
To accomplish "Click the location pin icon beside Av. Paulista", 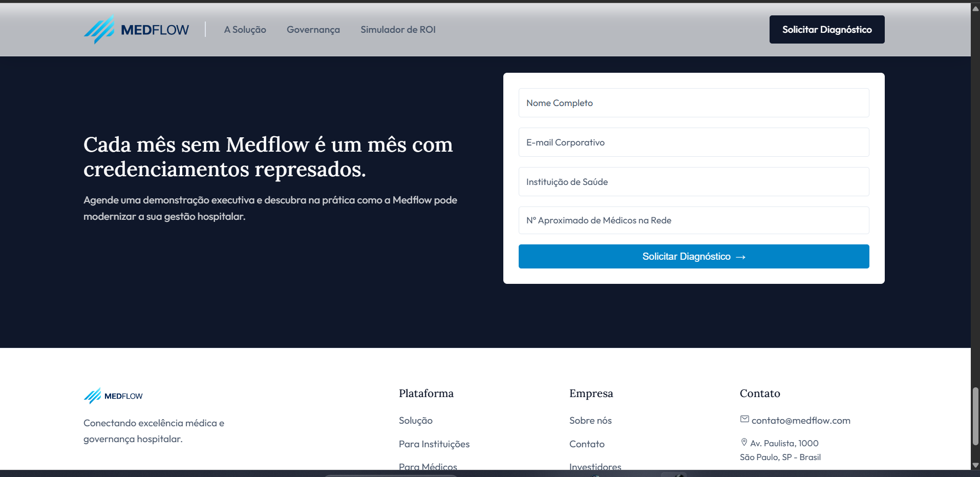I will tap(744, 442).
